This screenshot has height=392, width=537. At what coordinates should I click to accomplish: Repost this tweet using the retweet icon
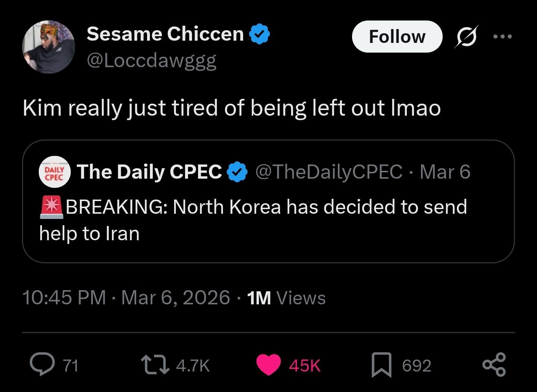[x=155, y=364]
